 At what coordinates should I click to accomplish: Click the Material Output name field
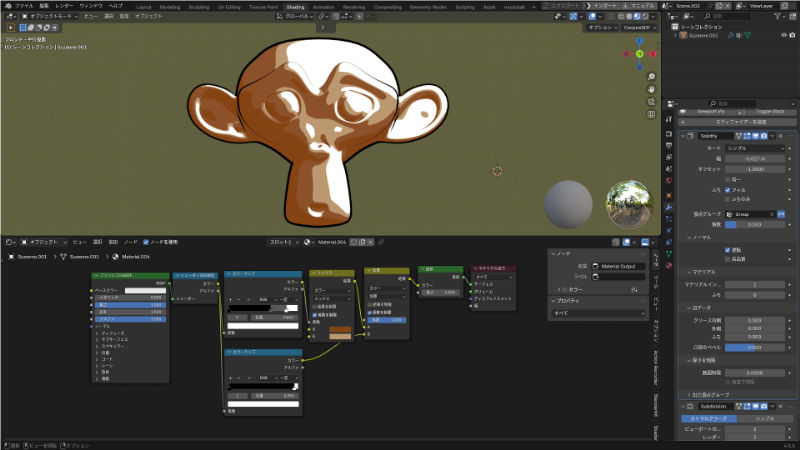617,266
